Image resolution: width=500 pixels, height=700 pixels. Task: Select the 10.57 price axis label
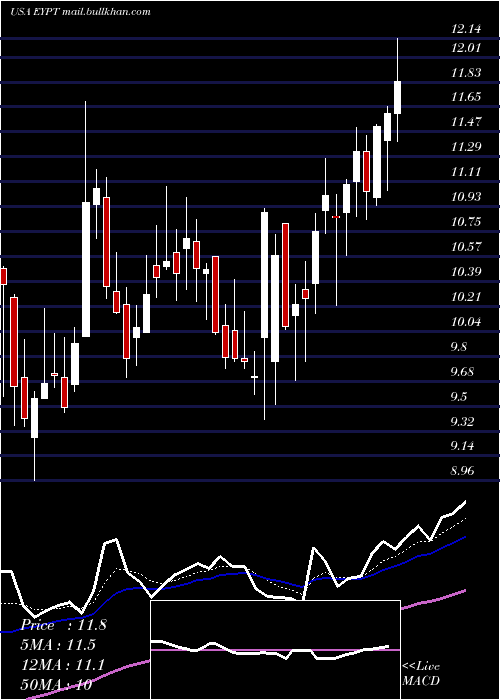466,246
